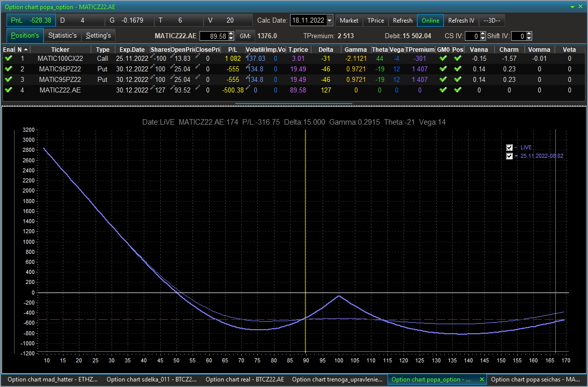This screenshot has width=588, height=387.
Task: Uncheck the 25.11.2022-08:02 curve in legend
Action: tap(509, 156)
